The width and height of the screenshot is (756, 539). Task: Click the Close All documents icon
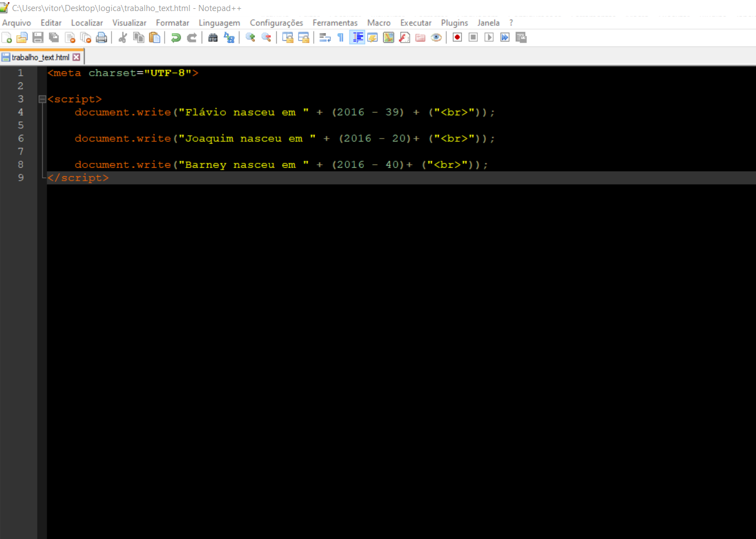click(86, 38)
